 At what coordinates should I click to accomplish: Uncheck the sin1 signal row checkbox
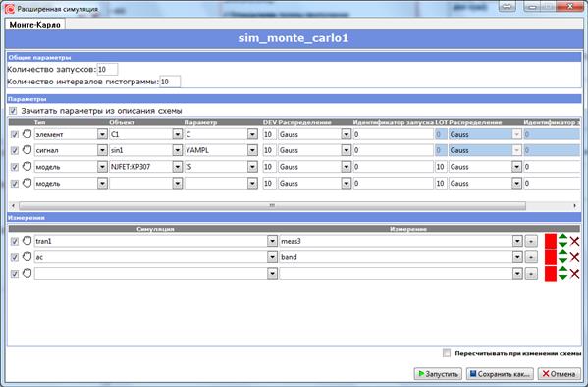(15, 151)
